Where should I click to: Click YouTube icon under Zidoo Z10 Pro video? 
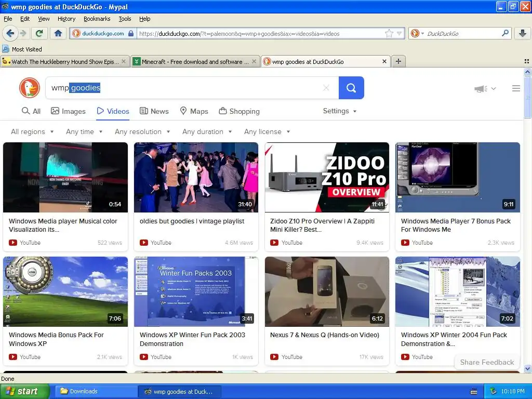[x=274, y=243]
